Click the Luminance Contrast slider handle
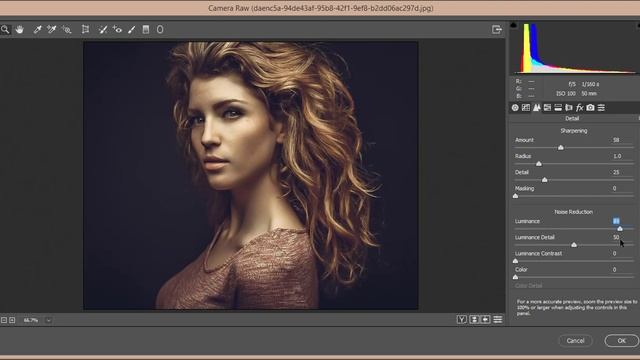 (516, 261)
